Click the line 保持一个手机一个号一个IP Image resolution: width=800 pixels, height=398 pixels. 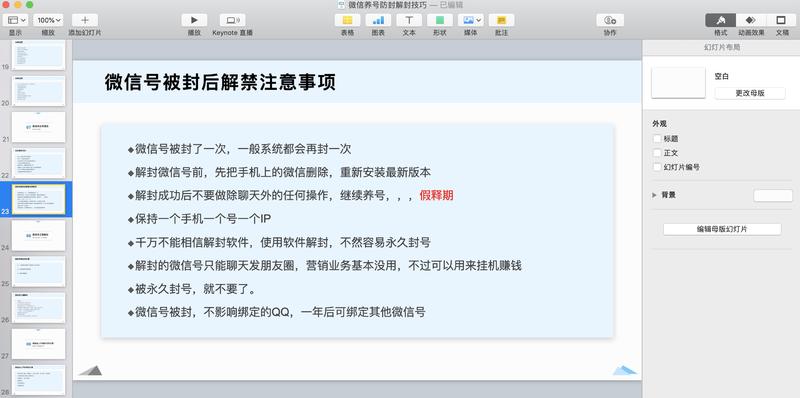pyautogui.click(x=199, y=219)
